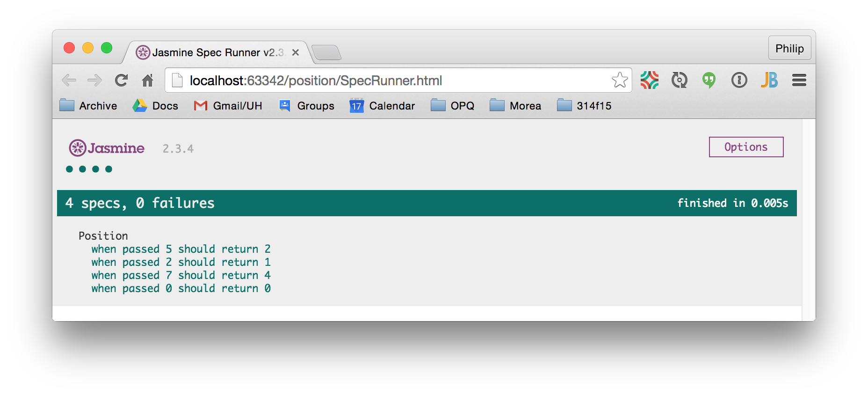The width and height of the screenshot is (868, 396).
Task: Click the 'finished in 0.005s' text
Action: tap(732, 203)
